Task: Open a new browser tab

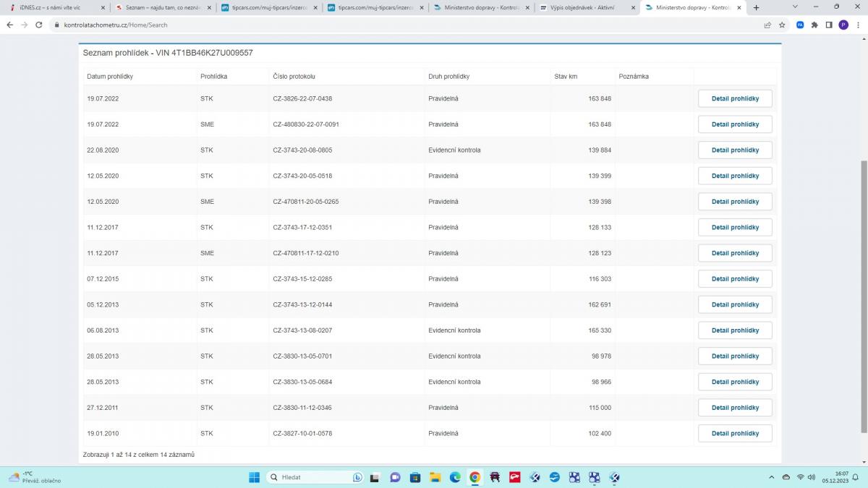Action: pyautogui.click(x=757, y=8)
